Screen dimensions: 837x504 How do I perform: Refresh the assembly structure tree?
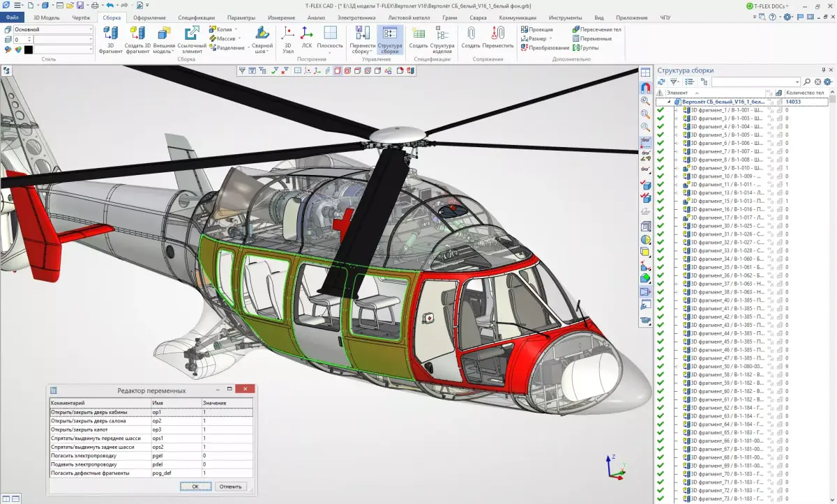click(661, 82)
